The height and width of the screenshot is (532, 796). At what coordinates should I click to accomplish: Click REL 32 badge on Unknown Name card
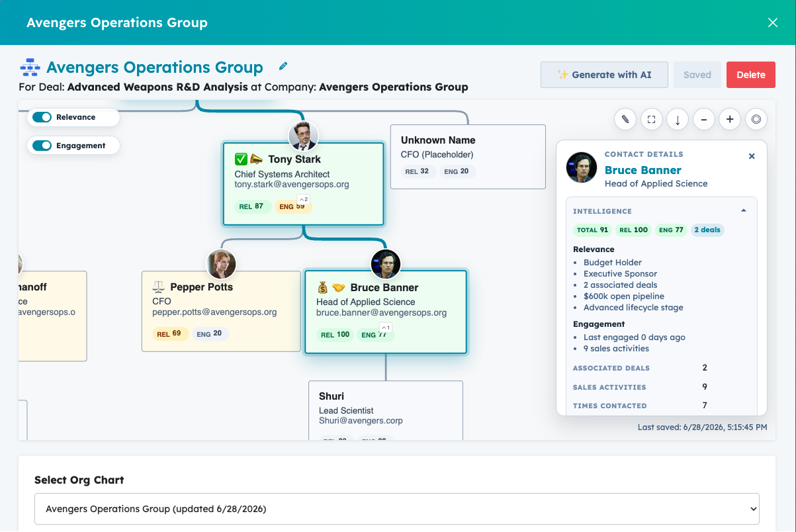[418, 171]
